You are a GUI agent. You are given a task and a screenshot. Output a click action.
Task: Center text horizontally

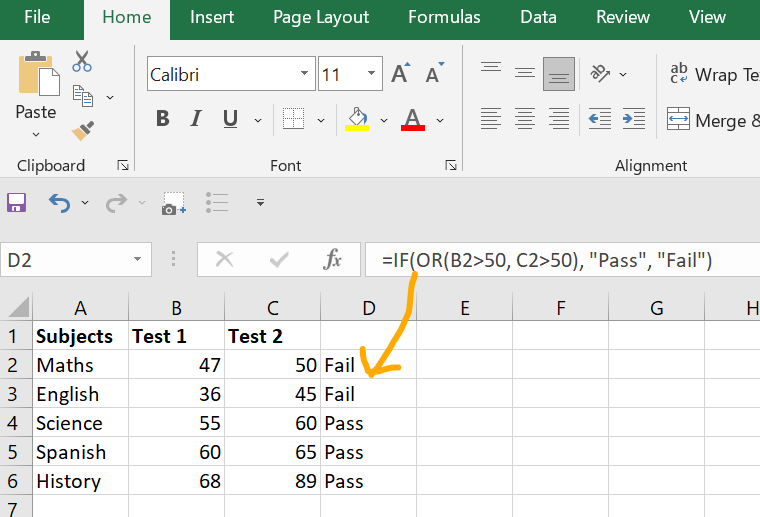[x=525, y=119]
